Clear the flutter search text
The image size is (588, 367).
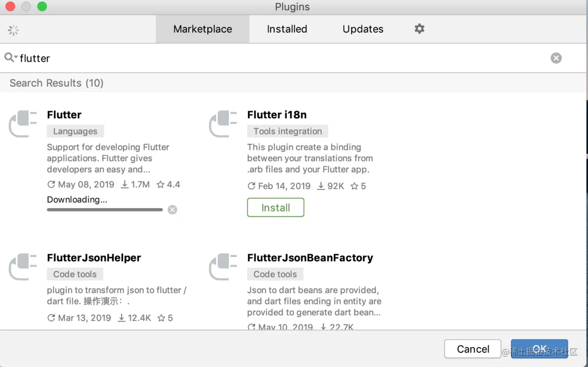556,58
